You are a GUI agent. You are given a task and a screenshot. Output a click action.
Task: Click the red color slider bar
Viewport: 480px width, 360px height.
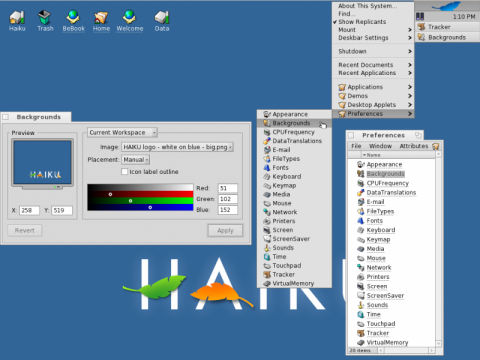coord(140,194)
